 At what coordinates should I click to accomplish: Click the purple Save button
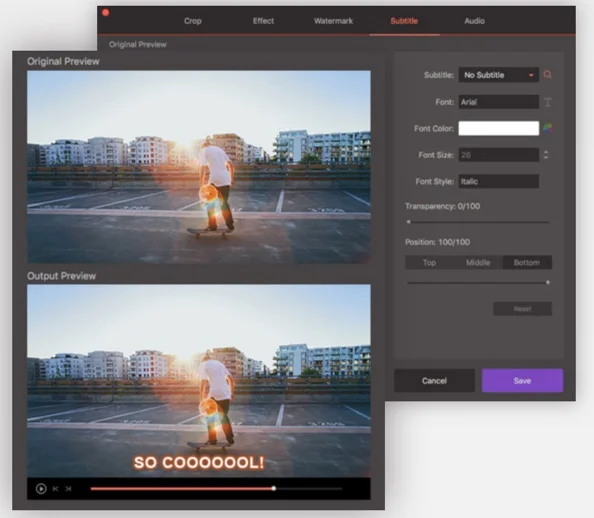522,381
